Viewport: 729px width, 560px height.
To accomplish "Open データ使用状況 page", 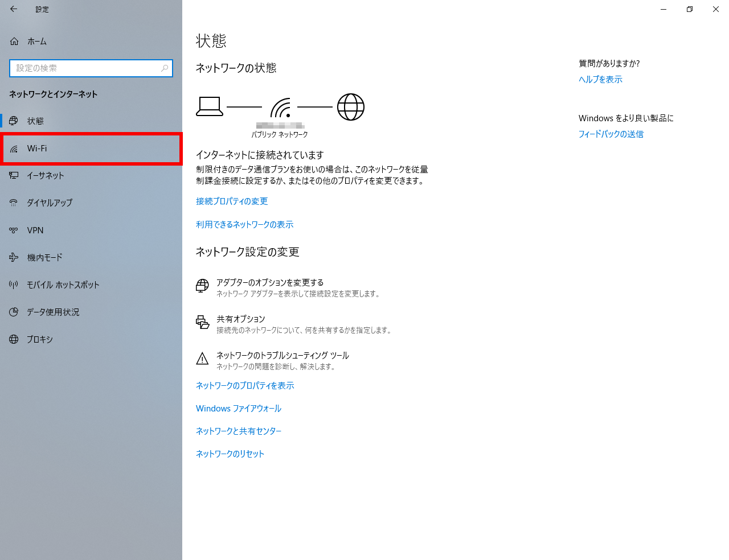I will 91,312.
